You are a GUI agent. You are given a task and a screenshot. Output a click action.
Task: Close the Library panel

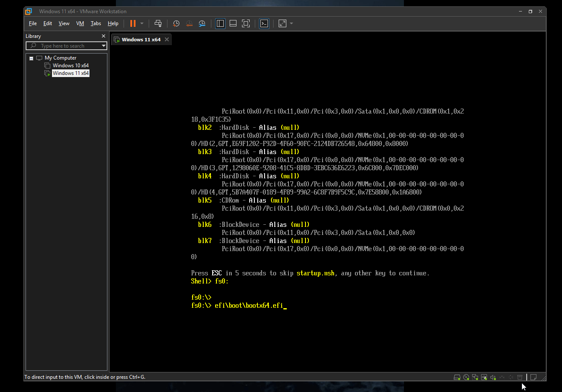104,36
